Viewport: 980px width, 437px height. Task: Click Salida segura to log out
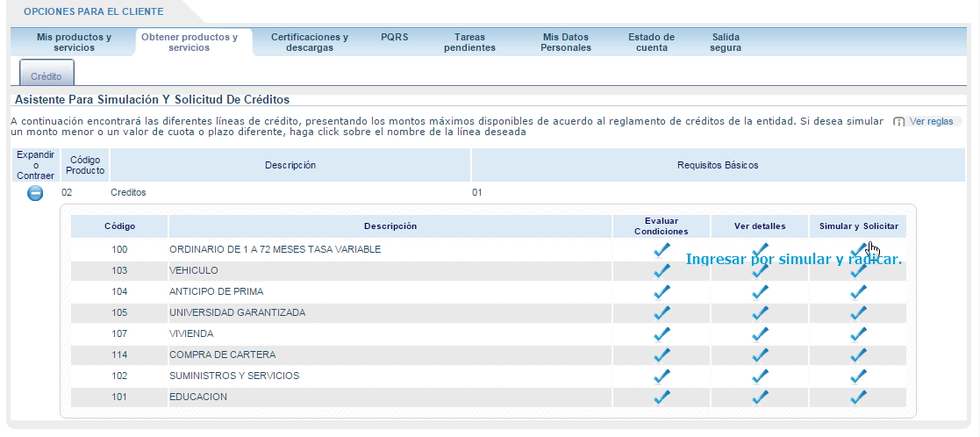[x=725, y=42]
